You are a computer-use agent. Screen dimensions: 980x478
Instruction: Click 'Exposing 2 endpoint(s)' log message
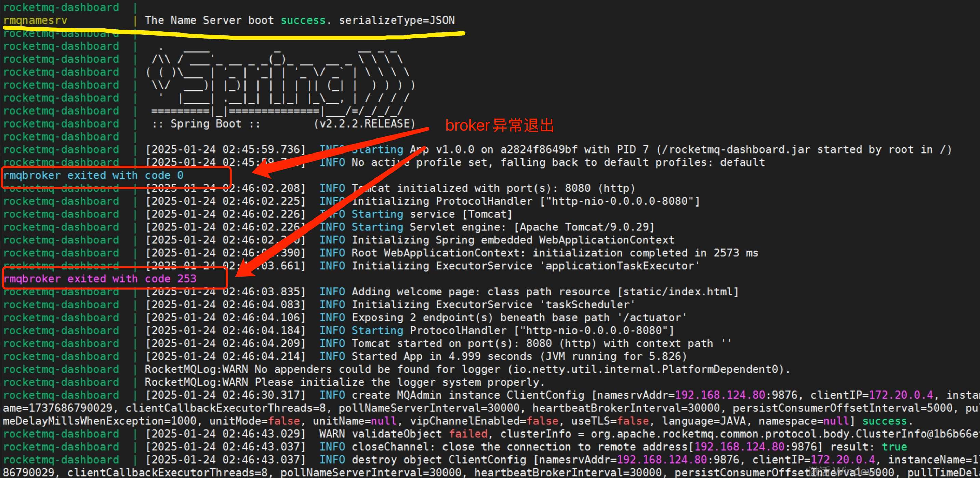[x=422, y=318]
